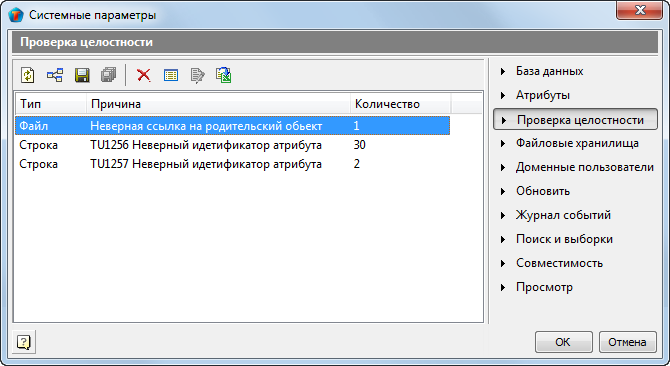670x366 pixels.
Task: Click the count value 2 in TU1257 row
Action: coord(357,164)
